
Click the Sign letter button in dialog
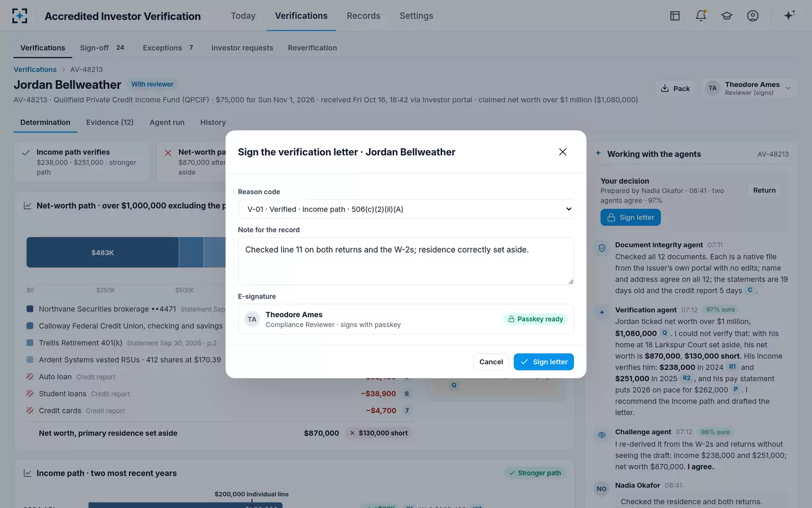coord(544,362)
